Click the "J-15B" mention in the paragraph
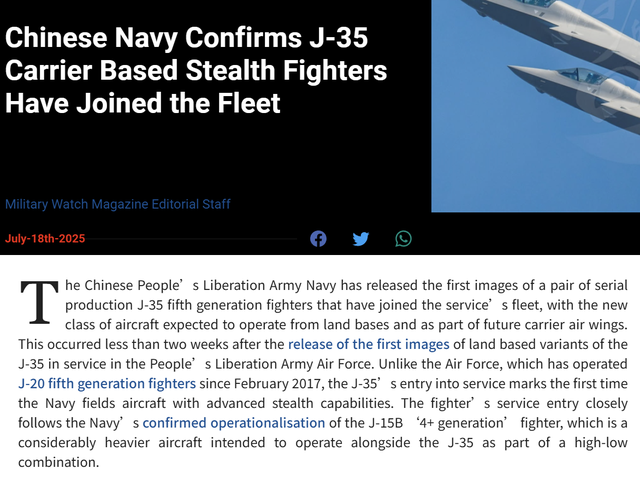The width and height of the screenshot is (640, 486). click(386, 423)
